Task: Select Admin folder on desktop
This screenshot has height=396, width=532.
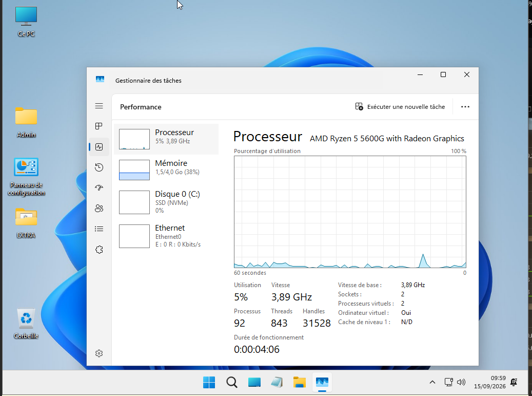Action: click(26, 123)
